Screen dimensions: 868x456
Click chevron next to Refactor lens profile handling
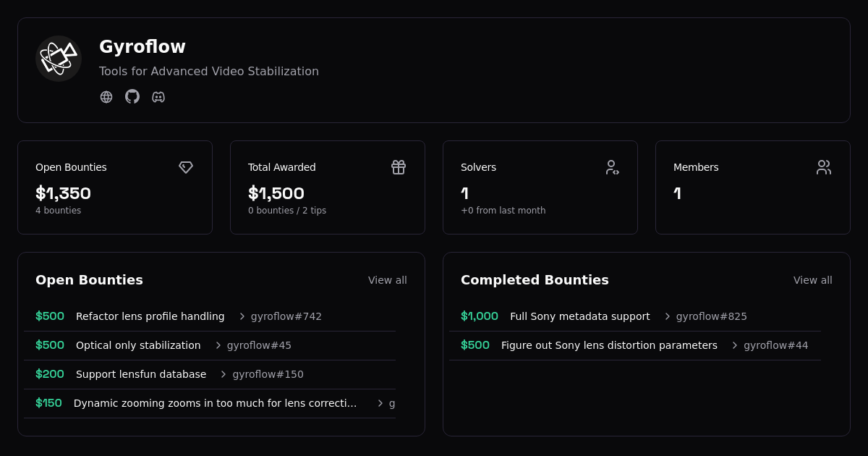pos(242,316)
